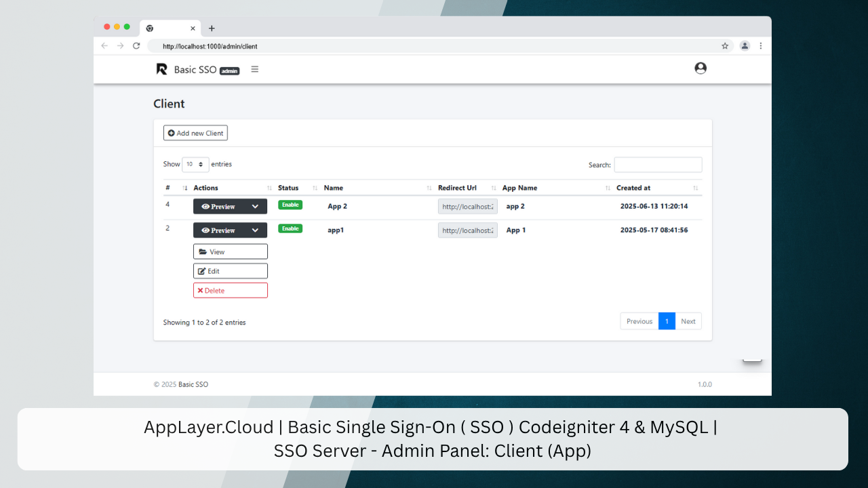Click the browser address bar URL
Image resolution: width=868 pixels, height=488 pixels.
coord(210,47)
